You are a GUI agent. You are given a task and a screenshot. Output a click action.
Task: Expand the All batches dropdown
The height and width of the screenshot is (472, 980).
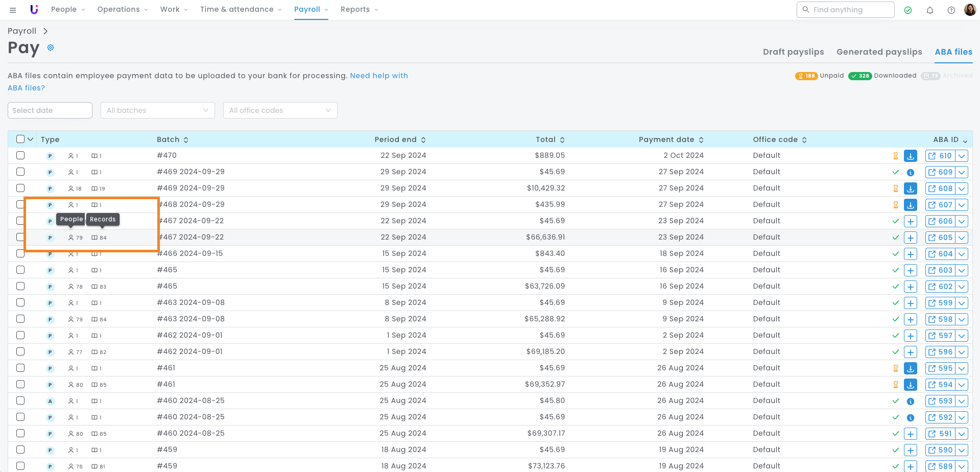point(157,110)
